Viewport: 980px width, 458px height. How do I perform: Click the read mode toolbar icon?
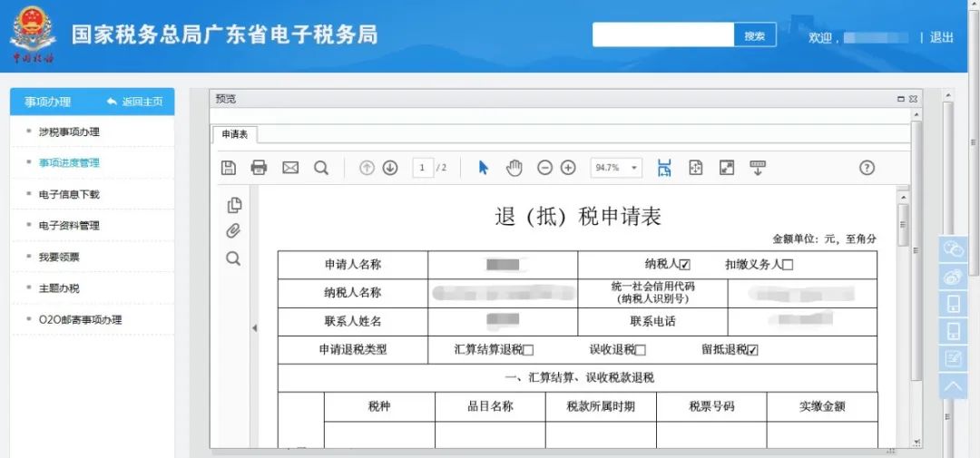(758, 168)
